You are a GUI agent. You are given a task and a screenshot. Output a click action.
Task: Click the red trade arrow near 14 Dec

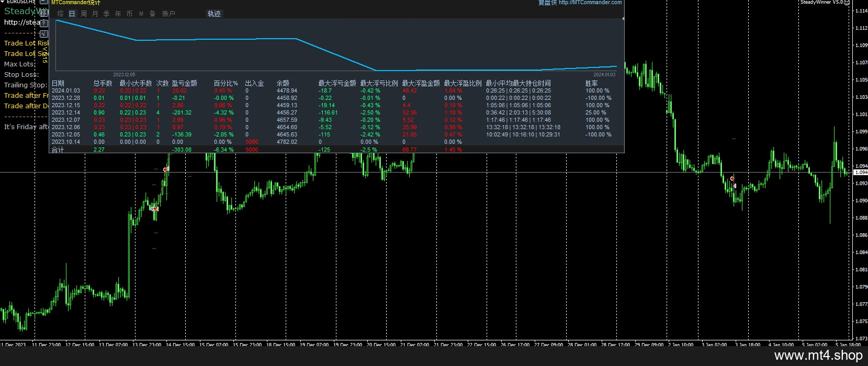[166, 169]
